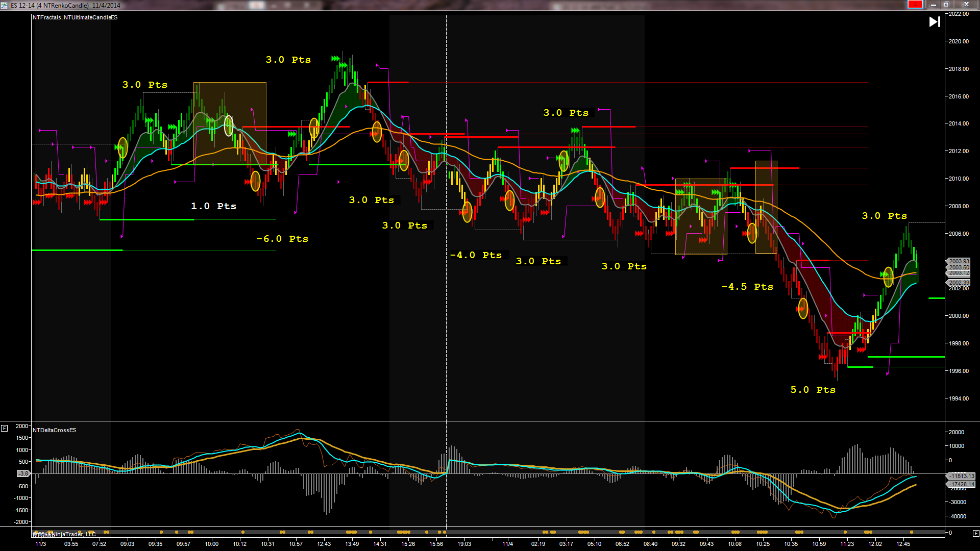Select the NTDeltaCrossES indicator label

click(x=55, y=430)
